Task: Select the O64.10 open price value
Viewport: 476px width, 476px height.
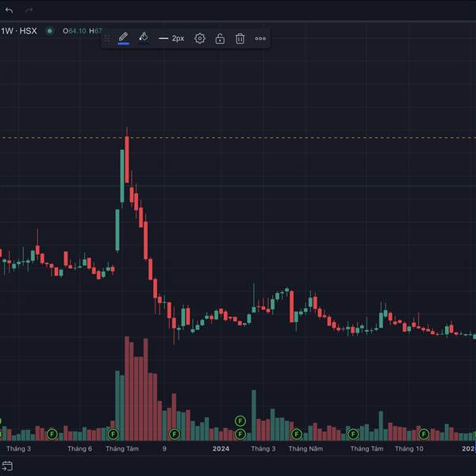Action: [x=75, y=31]
